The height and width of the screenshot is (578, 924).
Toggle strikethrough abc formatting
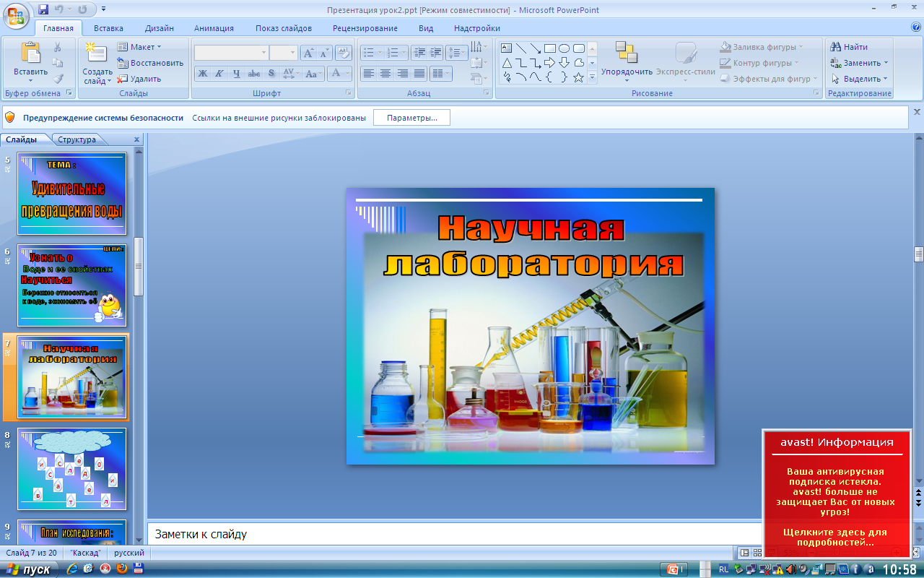tap(253, 73)
